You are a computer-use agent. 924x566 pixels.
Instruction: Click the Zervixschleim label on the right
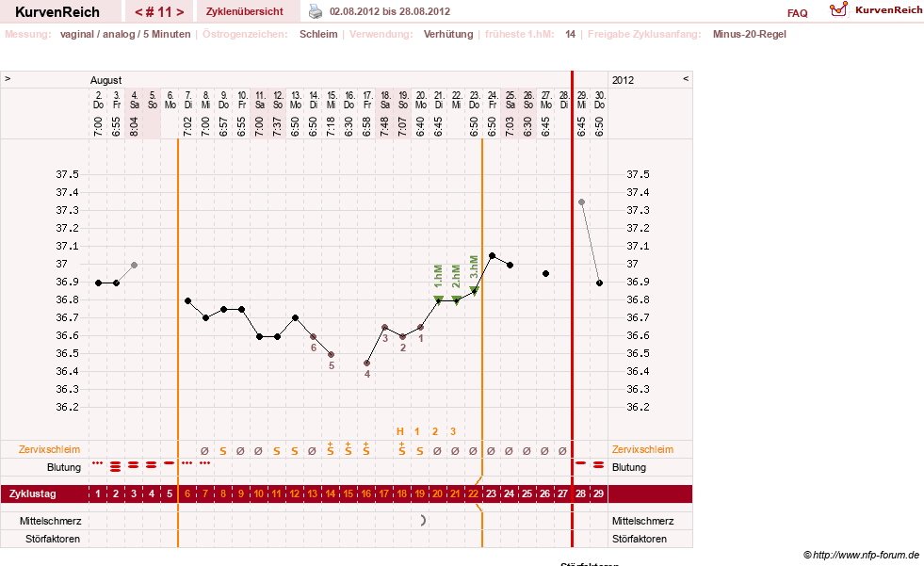pyautogui.click(x=642, y=449)
